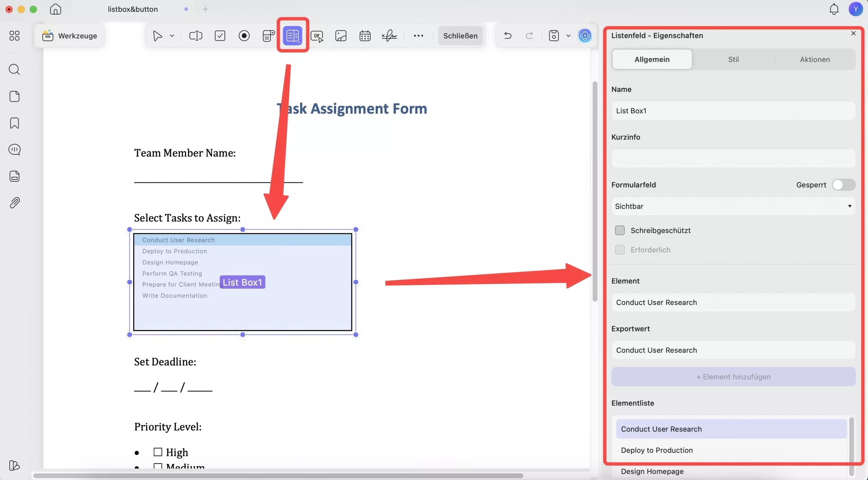
Task: Click the Kurzinfo input field
Action: [x=733, y=158]
